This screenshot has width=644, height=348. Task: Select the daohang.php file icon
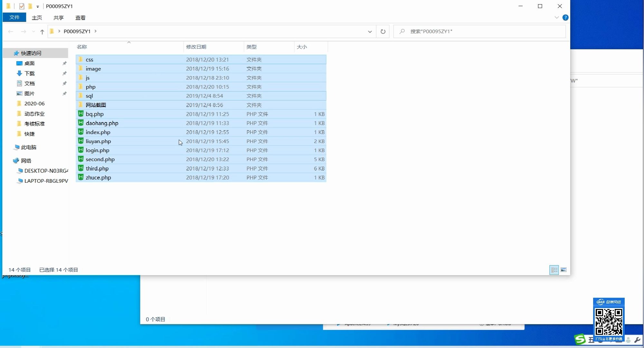pyautogui.click(x=81, y=122)
